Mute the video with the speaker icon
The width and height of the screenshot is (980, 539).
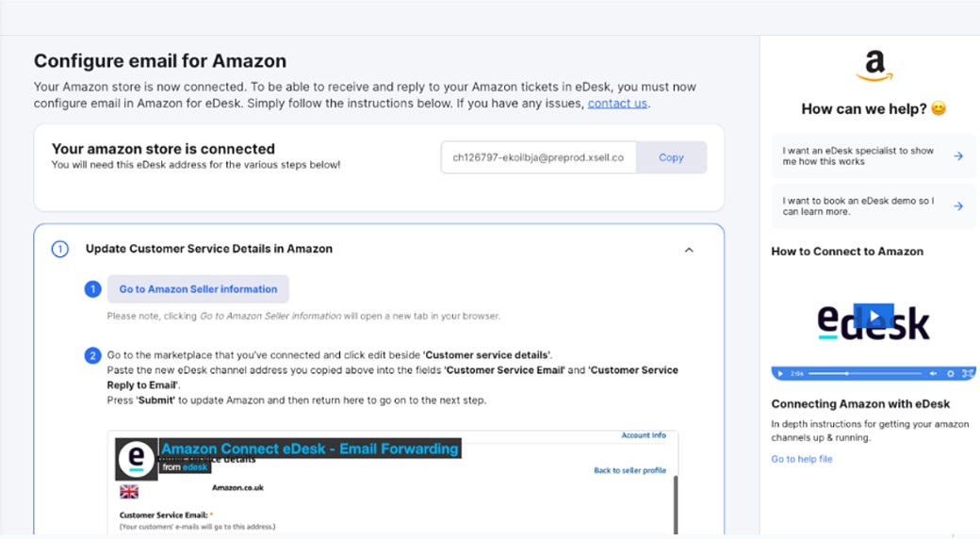pos(933,373)
